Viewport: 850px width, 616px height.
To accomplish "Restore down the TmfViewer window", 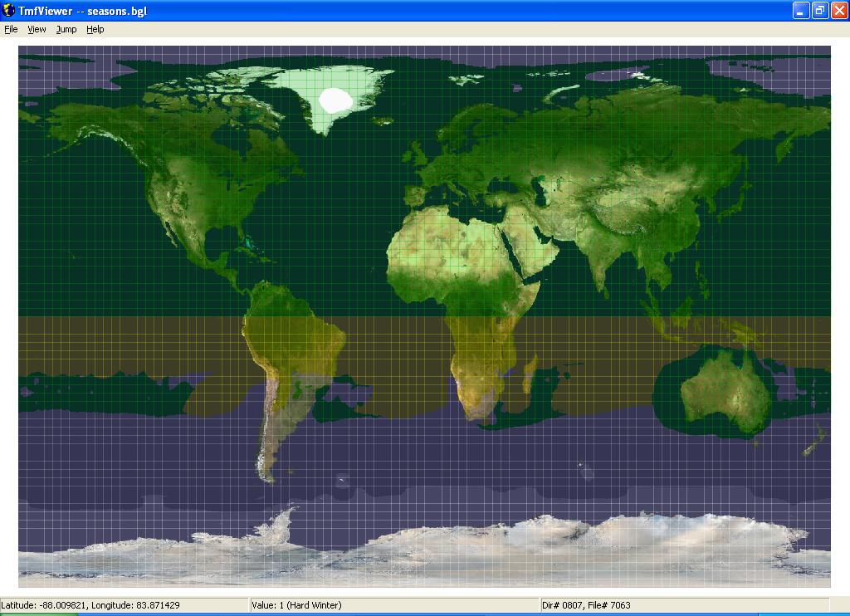I will (x=819, y=11).
